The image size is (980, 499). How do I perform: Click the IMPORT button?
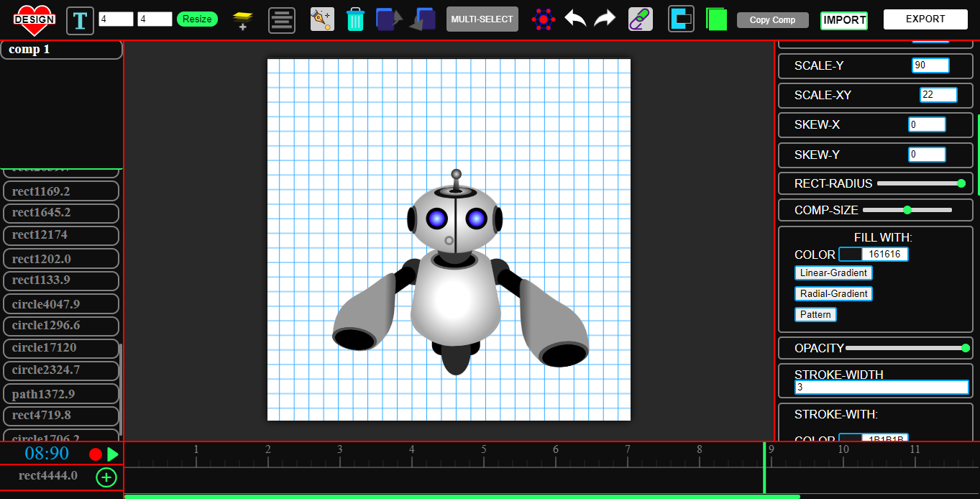click(844, 20)
